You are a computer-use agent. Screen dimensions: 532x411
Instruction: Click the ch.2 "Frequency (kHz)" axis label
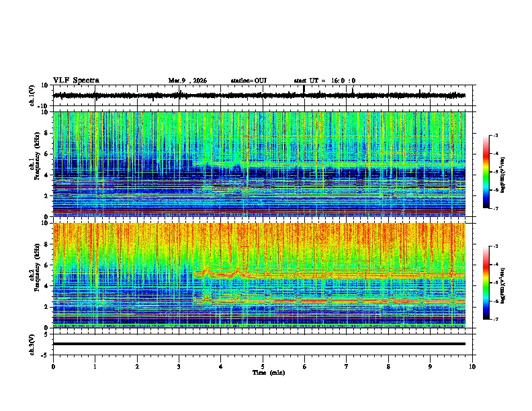point(37,267)
